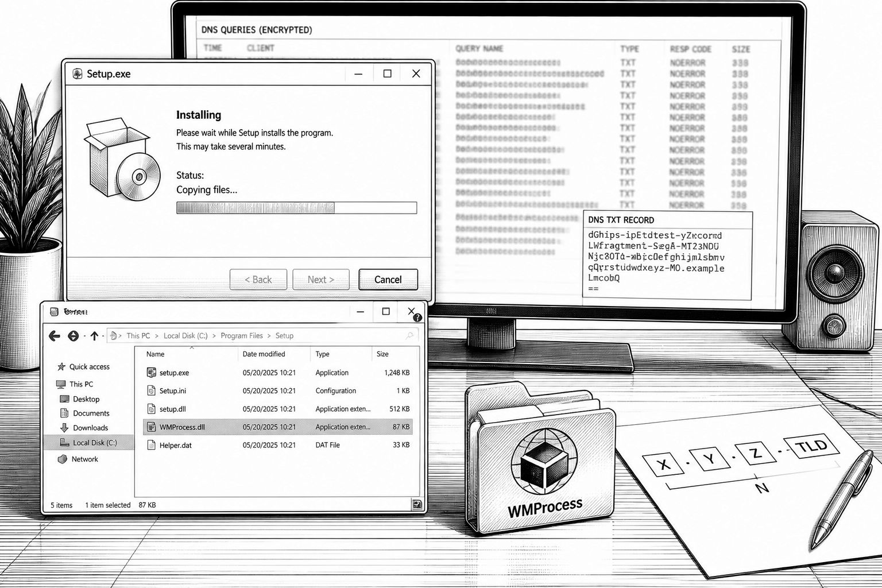Viewport: 882px width, 588px height.
Task: Sort files by the Size column header
Action: (x=382, y=354)
